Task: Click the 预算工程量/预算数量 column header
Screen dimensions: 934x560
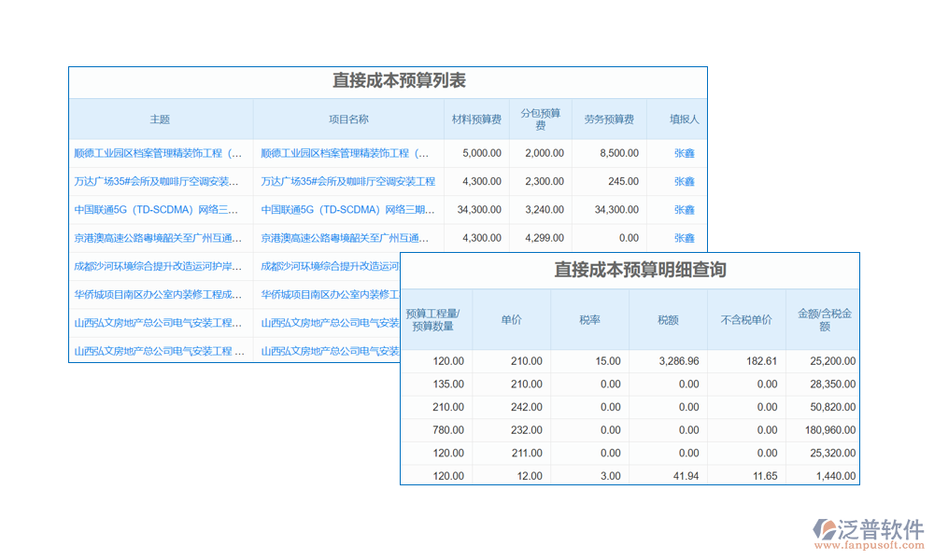Action: (x=437, y=320)
